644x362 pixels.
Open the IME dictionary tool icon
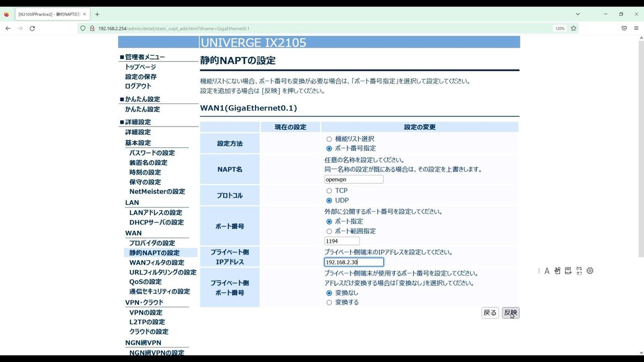pyautogui.click(x=567, y=271)
